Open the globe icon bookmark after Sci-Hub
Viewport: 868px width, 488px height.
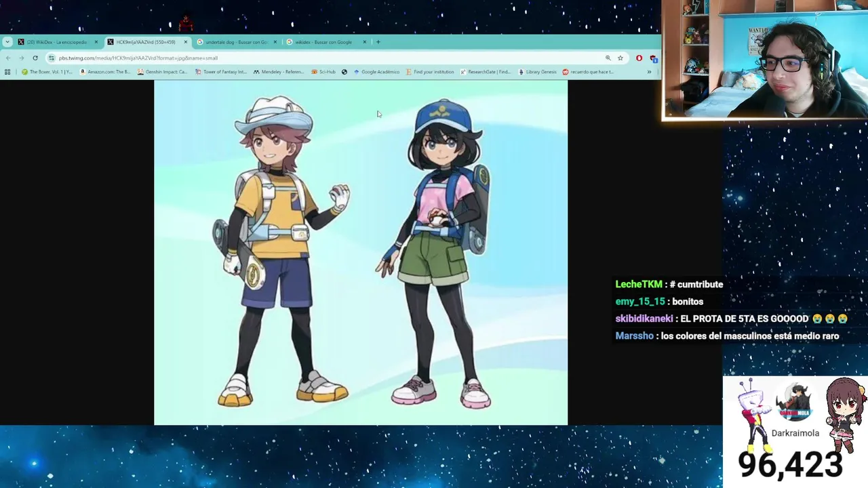tap(344, 72)
